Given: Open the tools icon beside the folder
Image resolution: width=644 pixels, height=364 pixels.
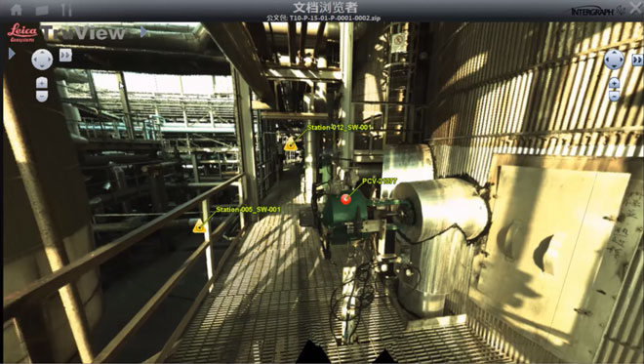Looking at the screenshot, I should [66, 9].
